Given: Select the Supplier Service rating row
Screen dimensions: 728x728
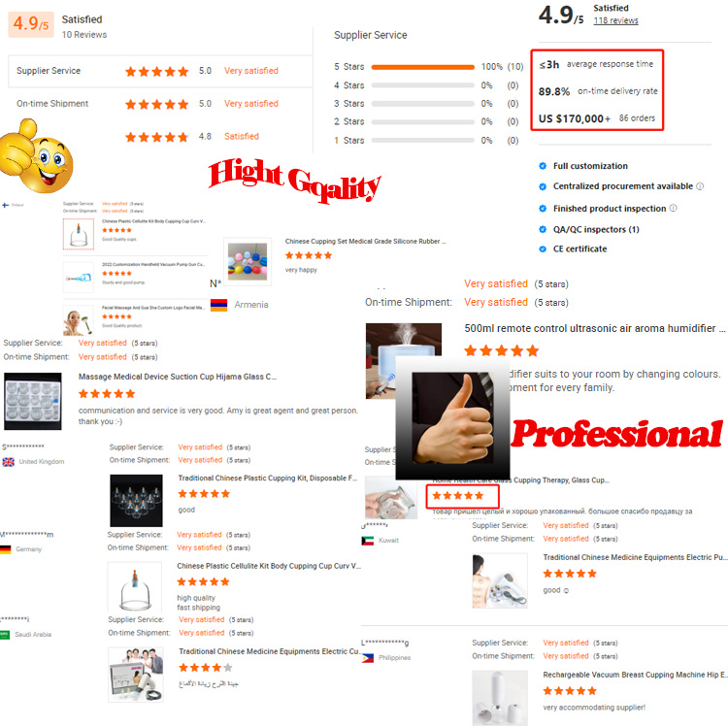Looking at the screenshot, I should coord(160,71).
